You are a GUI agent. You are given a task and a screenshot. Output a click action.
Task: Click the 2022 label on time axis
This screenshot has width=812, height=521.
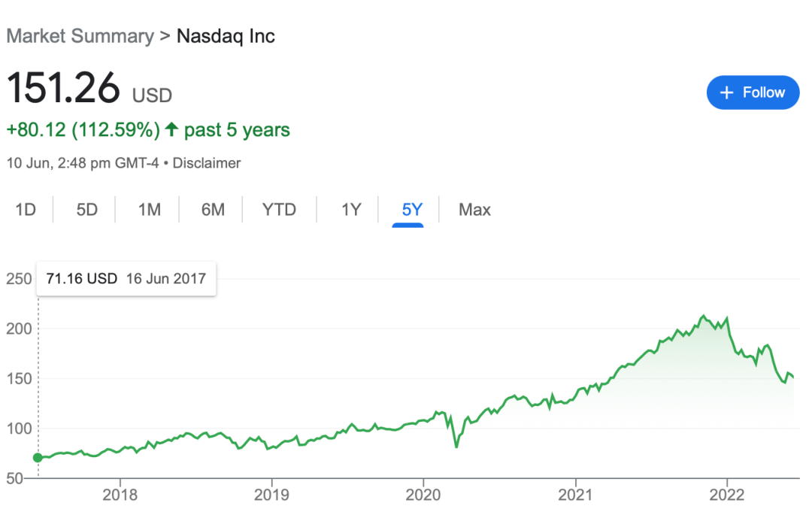tap(726, 495)
